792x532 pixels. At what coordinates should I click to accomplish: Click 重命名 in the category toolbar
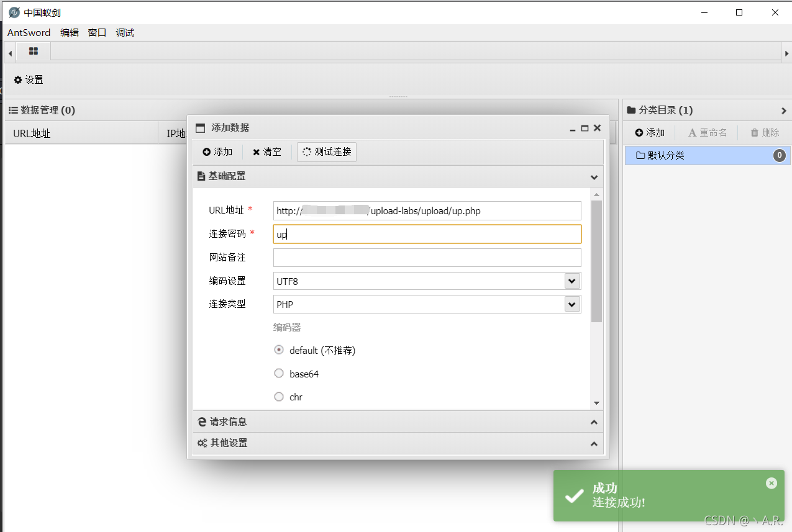tap(707, 132)
